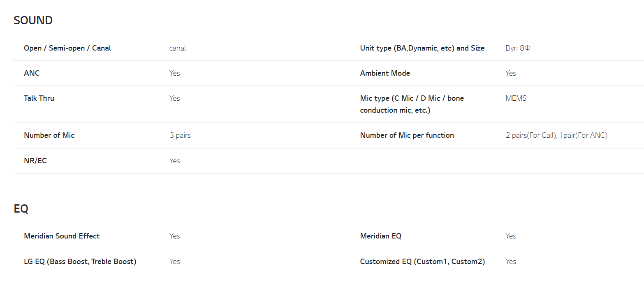Click the 'Number of Mic' label
Screen dimensions: 644x287
coord(49,135)
